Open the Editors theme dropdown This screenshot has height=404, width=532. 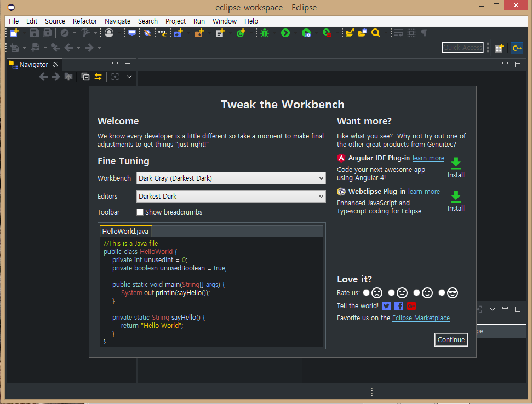[231, 196]
